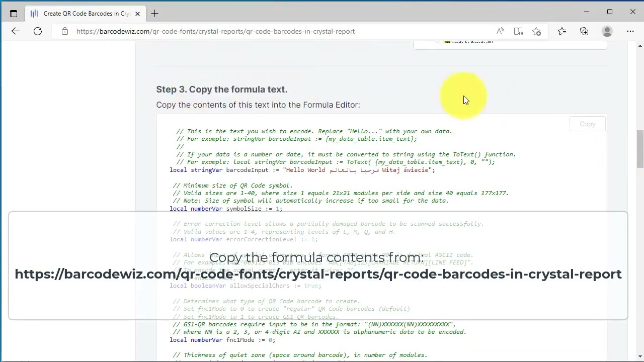
Task: Go back to previous page
Action: [x=16, y=31]
